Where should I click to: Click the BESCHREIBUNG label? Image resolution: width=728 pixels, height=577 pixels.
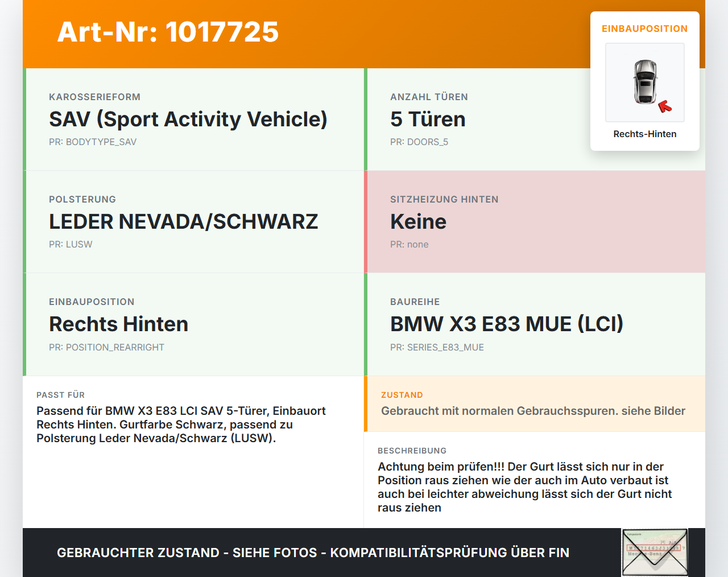(x=412, y=451)
